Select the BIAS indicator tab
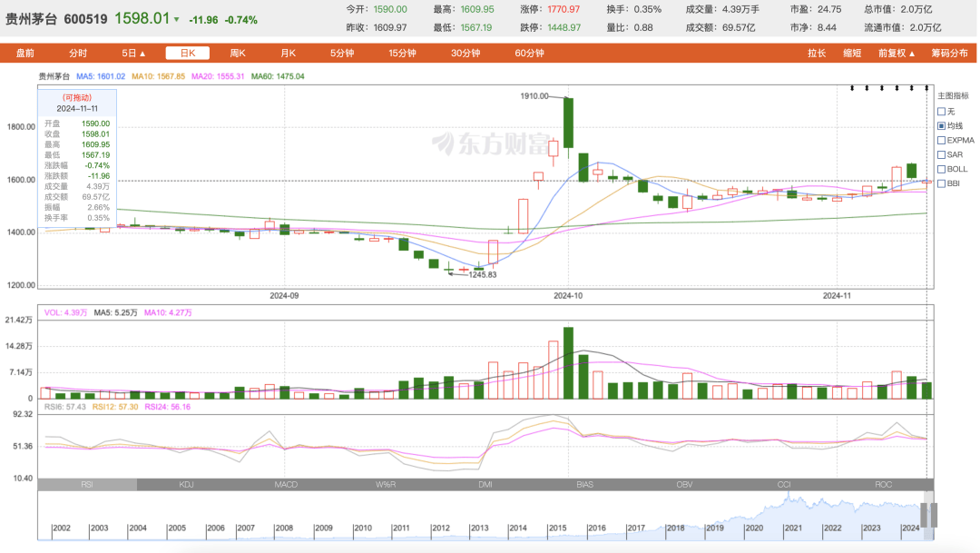This screenshot has width=980, height=553. (x=585, y=485)
